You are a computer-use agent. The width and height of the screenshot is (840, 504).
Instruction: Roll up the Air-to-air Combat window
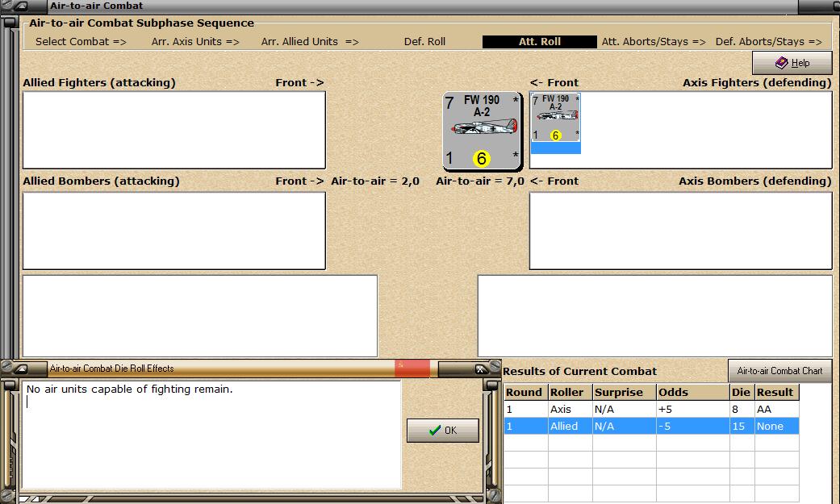tap(22, 6)
